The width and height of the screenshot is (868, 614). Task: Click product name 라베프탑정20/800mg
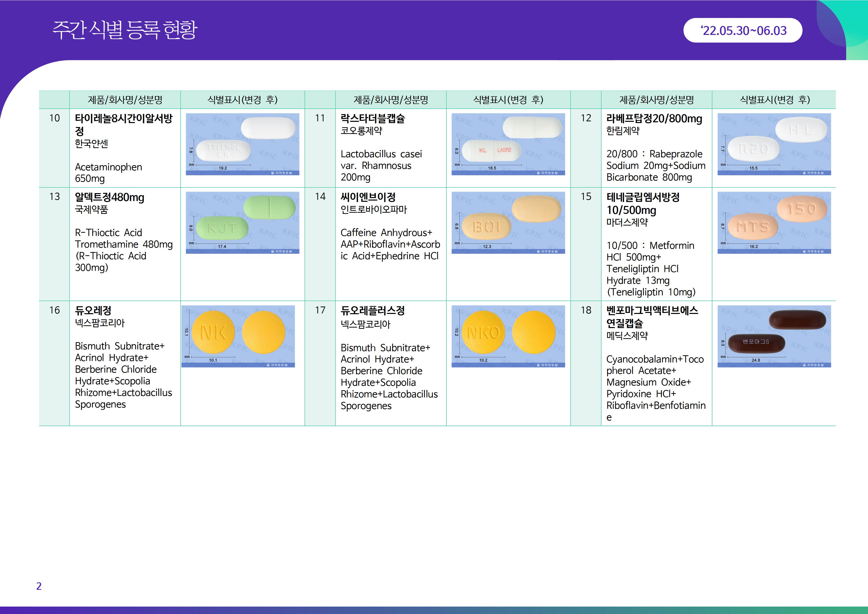point(654,118)
